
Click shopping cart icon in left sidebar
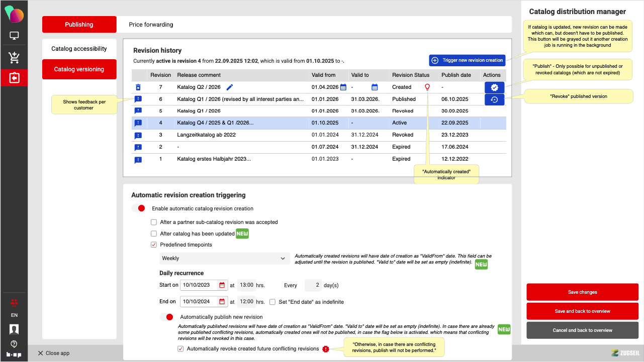[x=14, y=58]
